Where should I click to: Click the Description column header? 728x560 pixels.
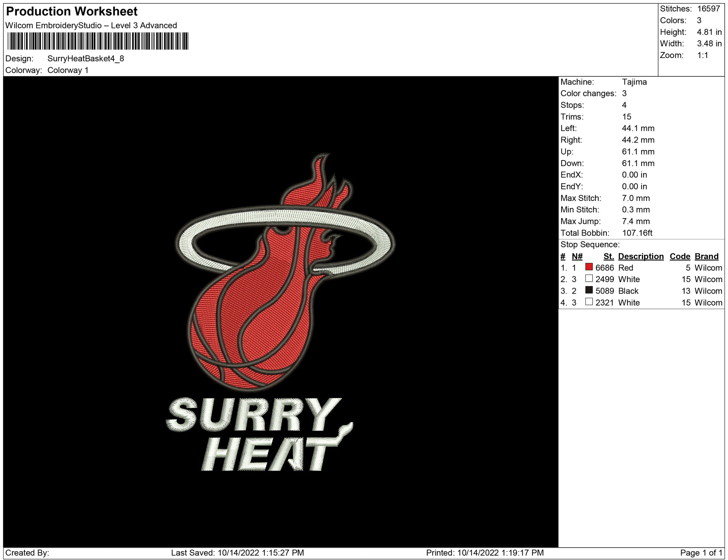[640, 256]
